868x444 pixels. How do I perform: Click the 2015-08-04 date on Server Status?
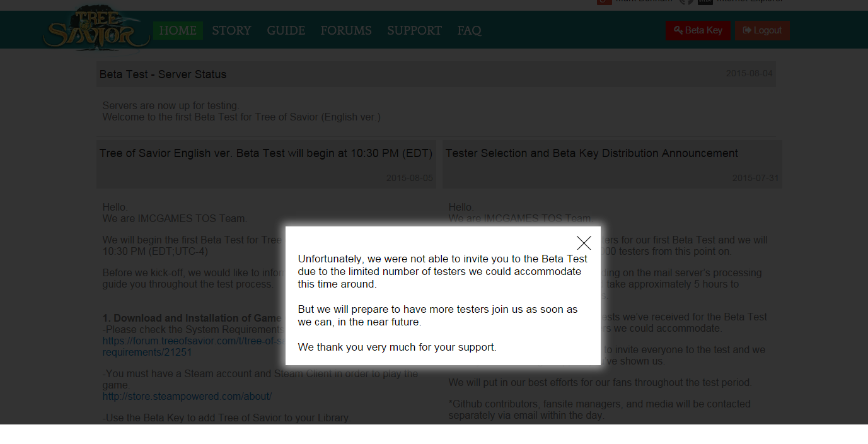pyautogui.click(x=749, y=73)
